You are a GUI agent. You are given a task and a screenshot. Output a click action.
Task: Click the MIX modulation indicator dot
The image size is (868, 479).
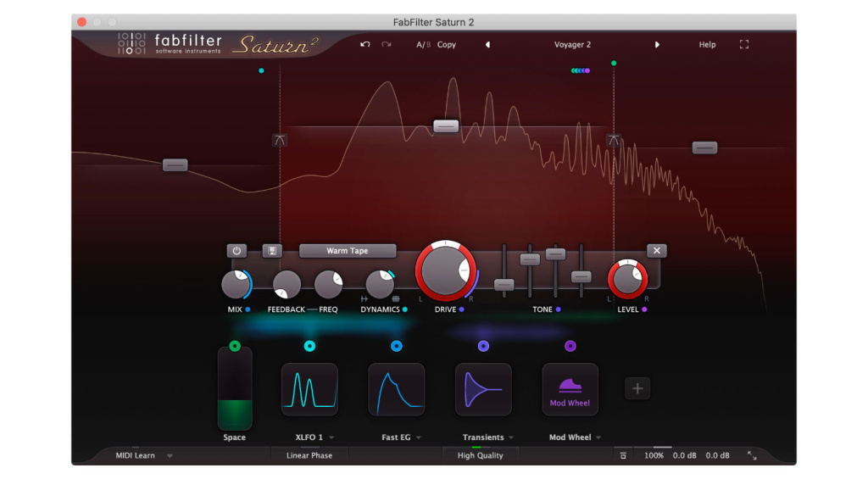pyautogui.click(x=248, y=309)
